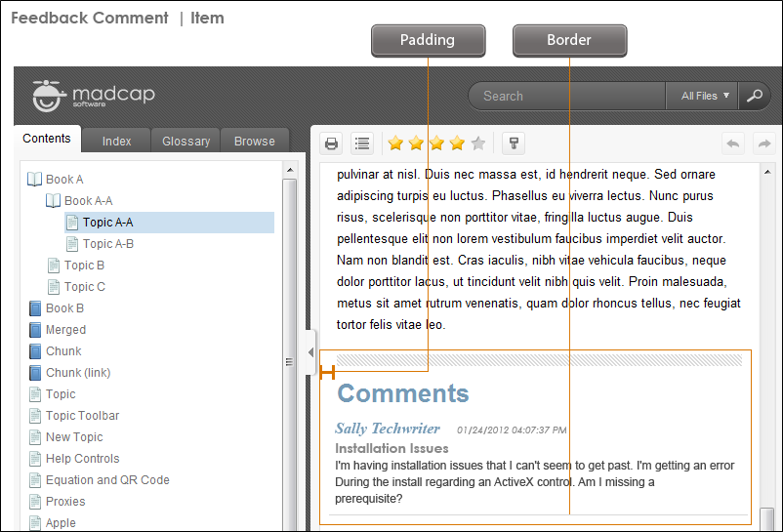Rate topic with fourth star
Screen dimensions: 783x532
pyautogui.click(x=457, y=143)
